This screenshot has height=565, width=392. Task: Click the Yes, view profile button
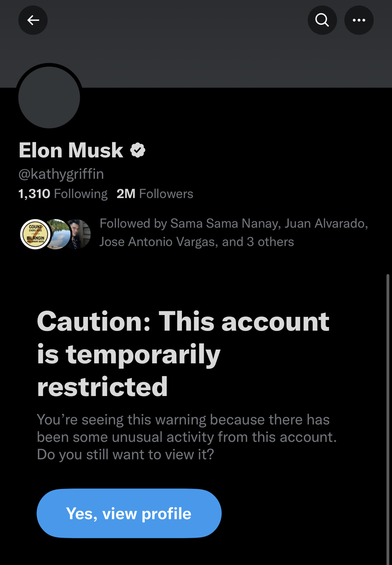(129, 513)
